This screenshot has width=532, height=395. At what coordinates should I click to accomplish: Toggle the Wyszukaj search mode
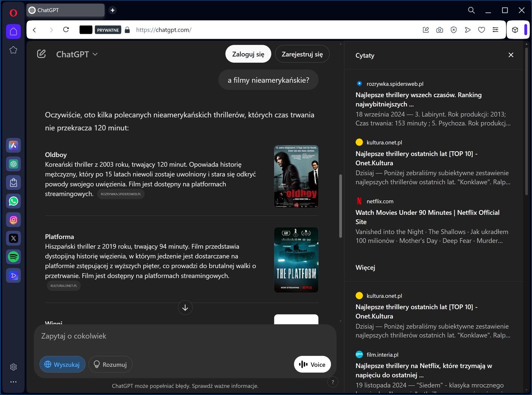coord(62,364)
